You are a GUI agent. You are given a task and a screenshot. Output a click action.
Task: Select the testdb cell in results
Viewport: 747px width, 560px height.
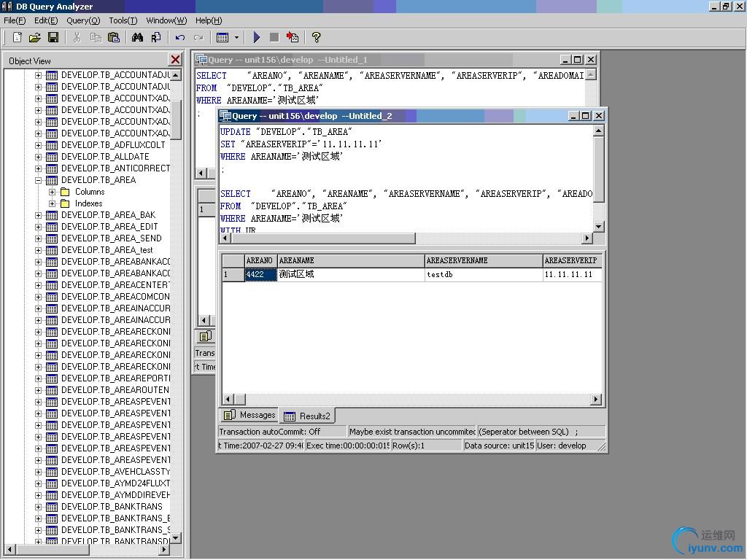484,274
